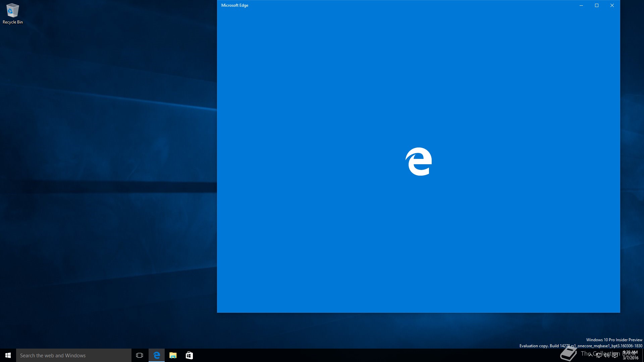Open Task View from the taskbar
The image size is (644, 362).
(x=140, y=355)
